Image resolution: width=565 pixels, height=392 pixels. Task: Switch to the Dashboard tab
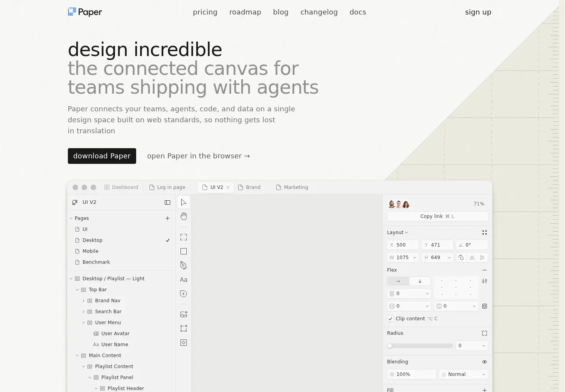pyautogui.click(x=121, y=187)
